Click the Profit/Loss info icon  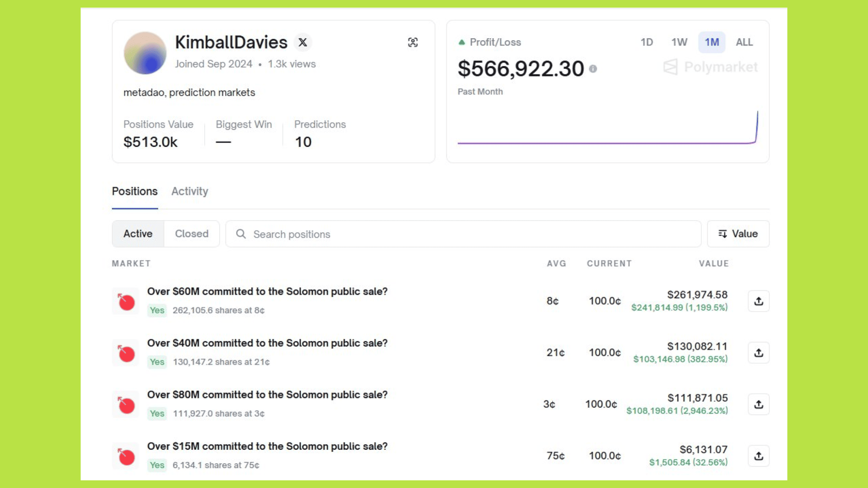tap(593, 69)
